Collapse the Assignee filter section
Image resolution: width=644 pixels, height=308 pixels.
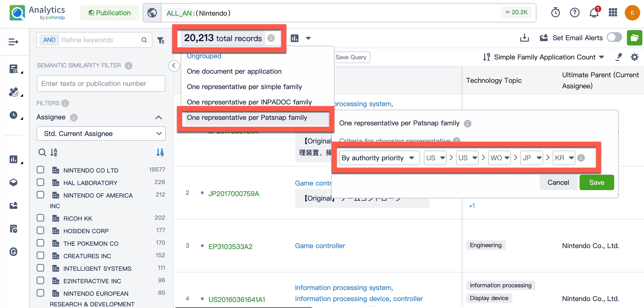click(x=159, y=117)
